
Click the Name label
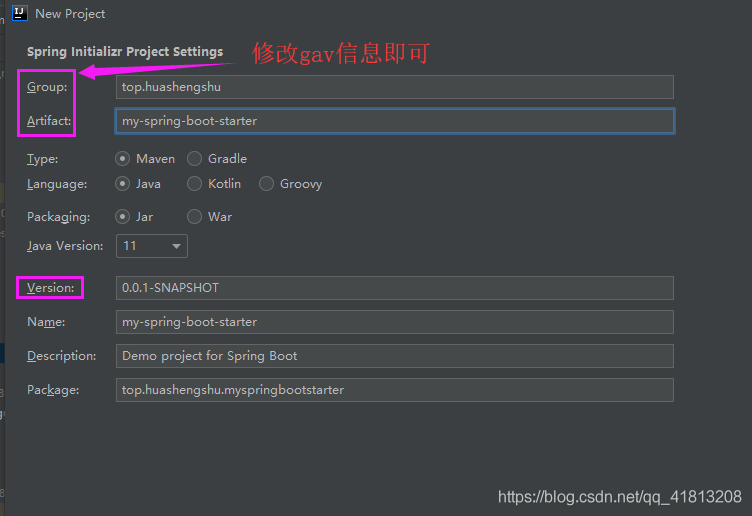pos(46,322)
